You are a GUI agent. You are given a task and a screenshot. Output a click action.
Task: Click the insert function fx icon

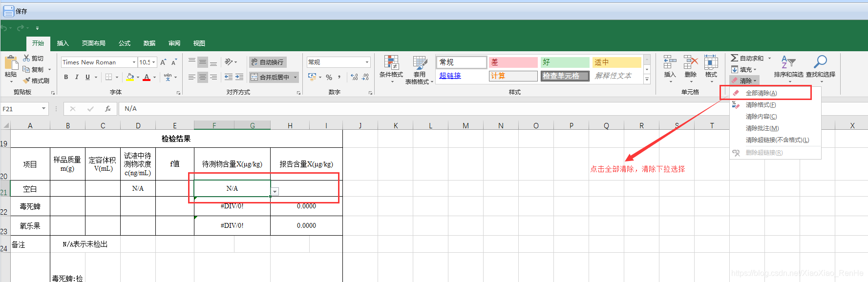tap(108, 109)
